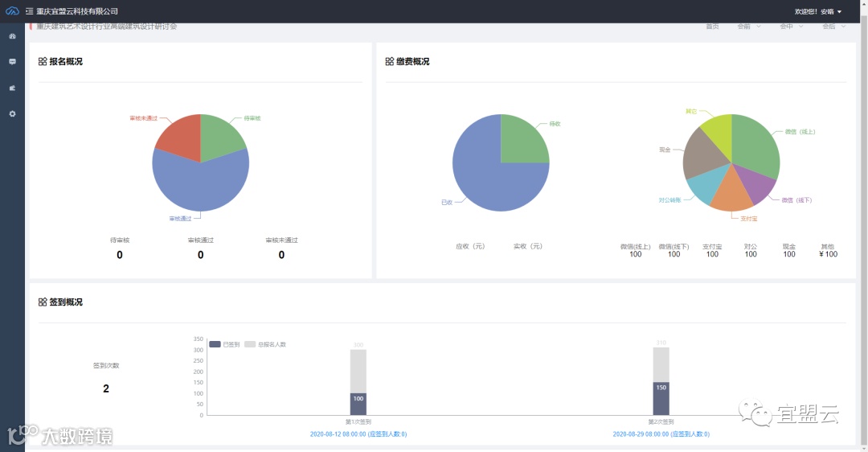868x452 pixels.
Task: Expand the 会后 menu
Action: coord(833,26)
